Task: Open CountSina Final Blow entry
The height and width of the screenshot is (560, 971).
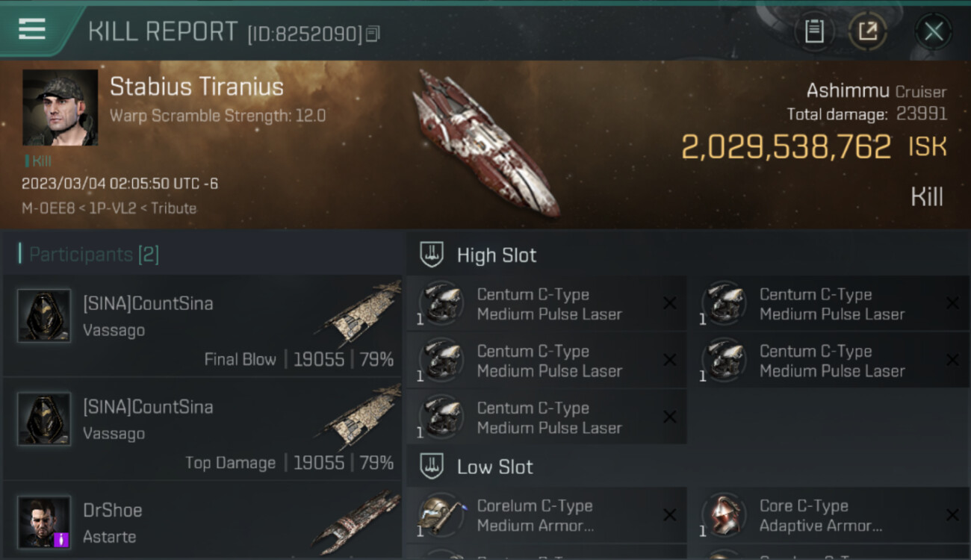Action: click(x=202, y=326)
